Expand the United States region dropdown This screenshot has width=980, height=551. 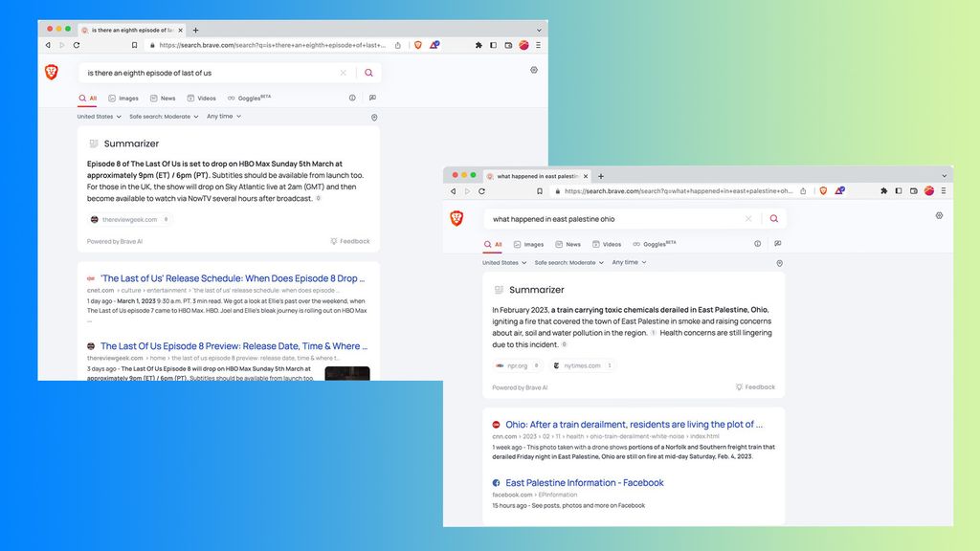503,262
